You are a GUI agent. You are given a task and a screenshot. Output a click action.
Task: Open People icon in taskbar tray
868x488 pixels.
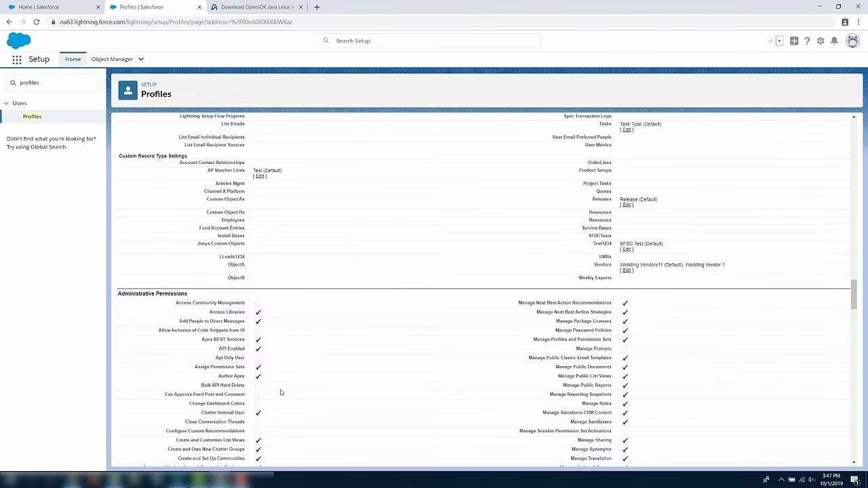tap(766, 479)
